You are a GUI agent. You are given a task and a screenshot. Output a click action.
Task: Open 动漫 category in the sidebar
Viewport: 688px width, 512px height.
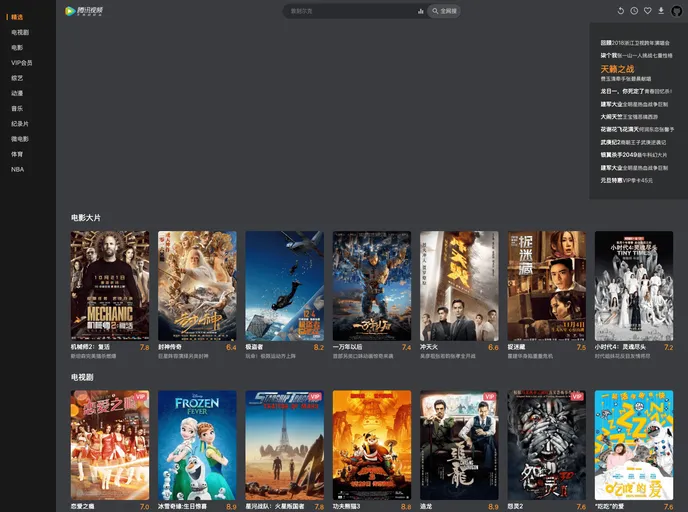coord(17,93)
